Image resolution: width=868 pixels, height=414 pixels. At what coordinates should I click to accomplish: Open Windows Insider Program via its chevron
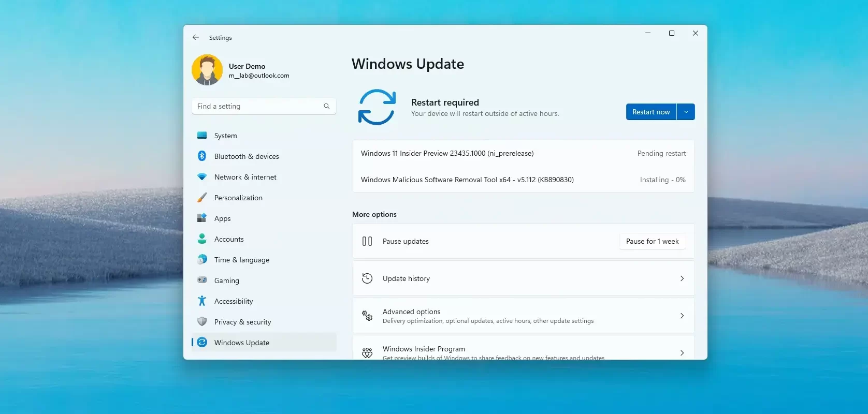pos(682,353)
